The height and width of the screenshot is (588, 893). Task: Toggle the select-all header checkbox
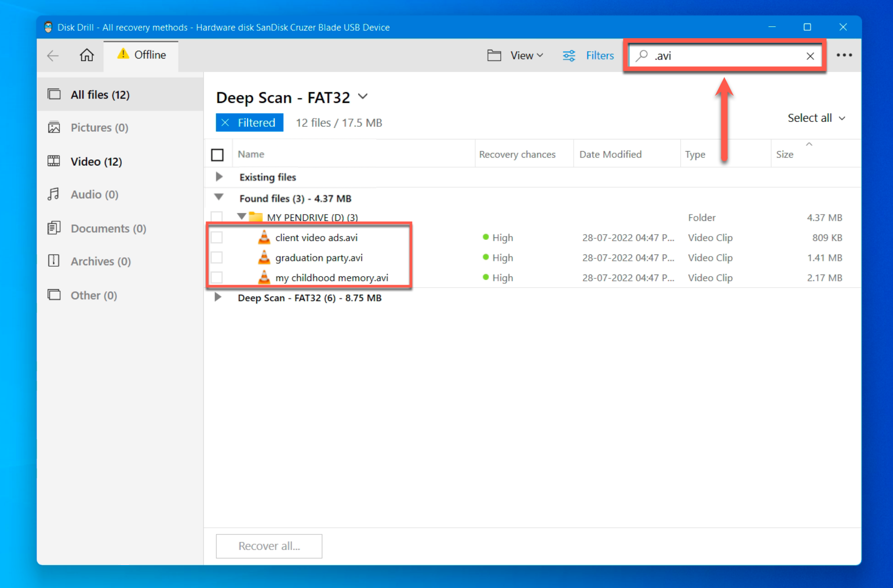pyautogui.click(x=217, y=155)
